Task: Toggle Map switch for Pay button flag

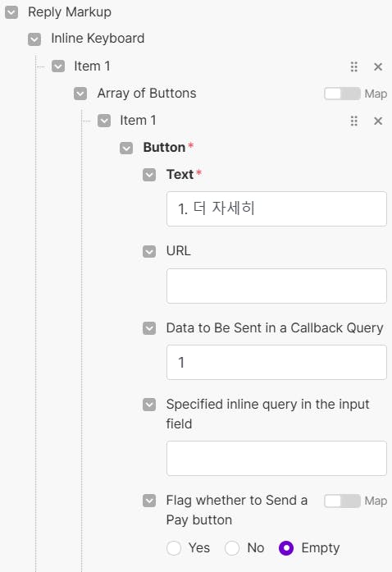Action: point(342,501)
